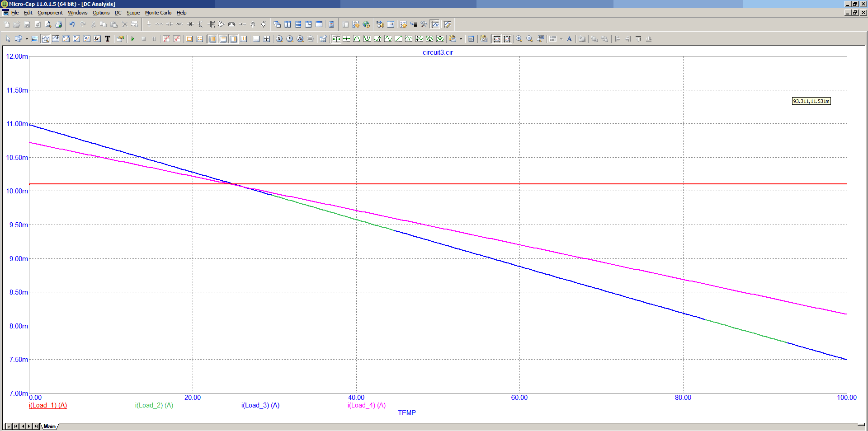Click the Print icon in top toolbar
868x431 pixels.
[58, 24]
